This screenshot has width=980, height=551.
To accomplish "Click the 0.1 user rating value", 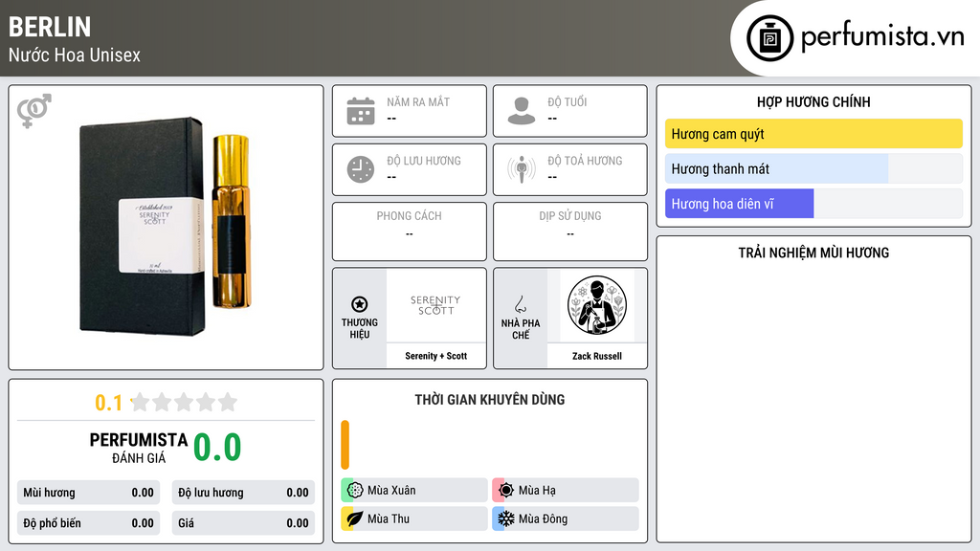I will pos(109,403).
